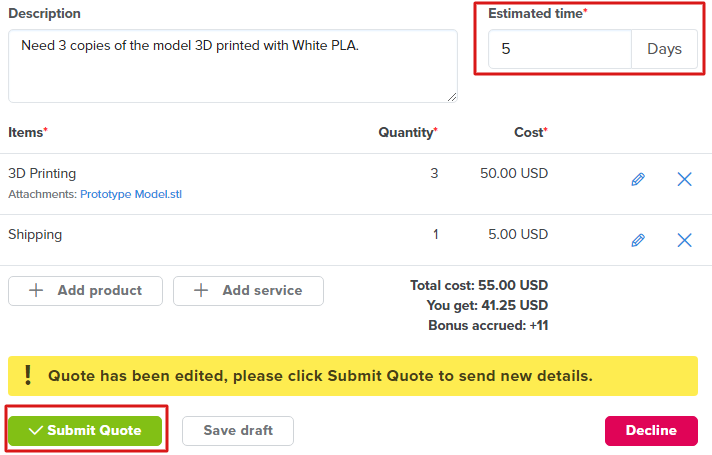Screen dimensions: 712x455
Task: Click the yellow quote edited notification banner
Action: point(353,376)
